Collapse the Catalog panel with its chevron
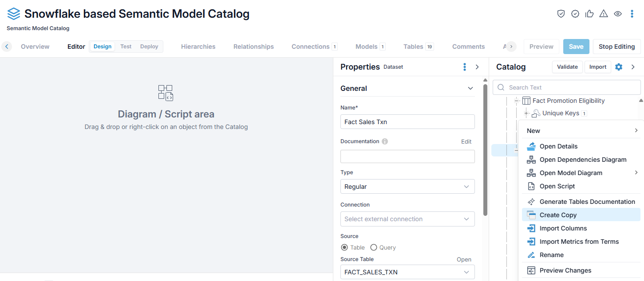 click(633, 67)
